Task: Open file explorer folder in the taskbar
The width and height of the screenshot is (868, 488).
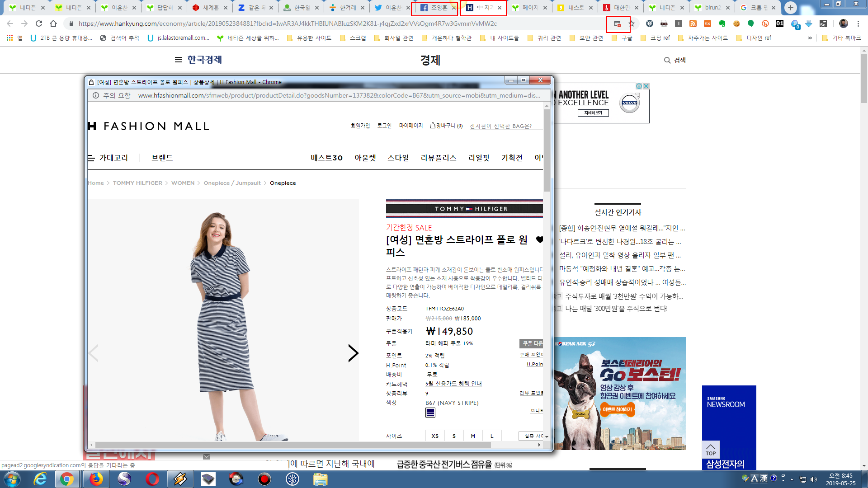Action: (x=320, y=479)
